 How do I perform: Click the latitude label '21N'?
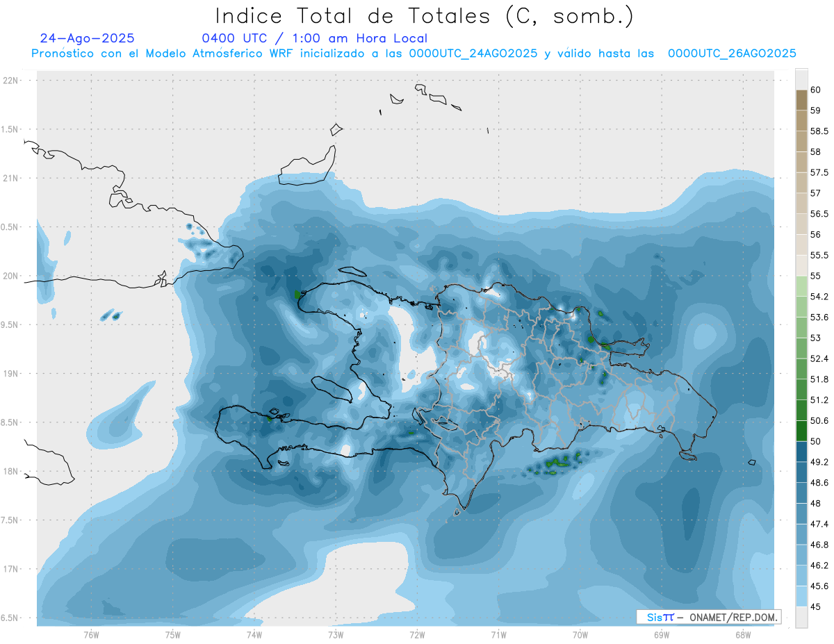[x=11, y=178]
